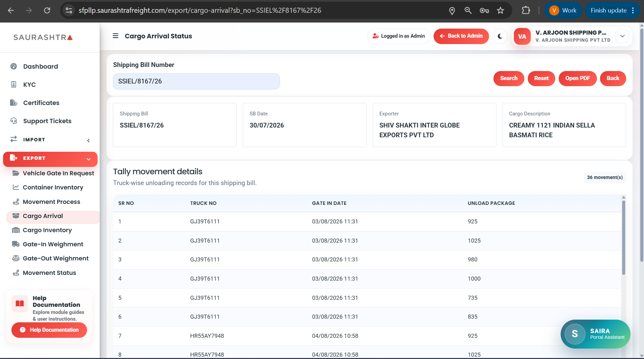Click the Vehicle Gate In folder icon
Screen dimensions: 644x359
point(16,173)
